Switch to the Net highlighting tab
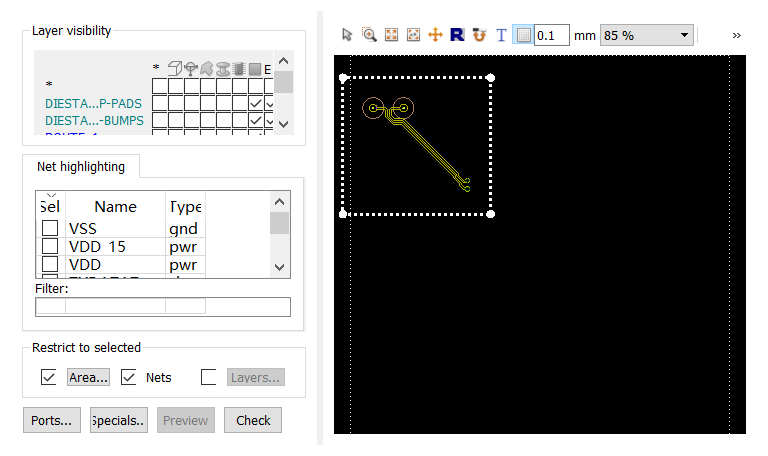 81,167
